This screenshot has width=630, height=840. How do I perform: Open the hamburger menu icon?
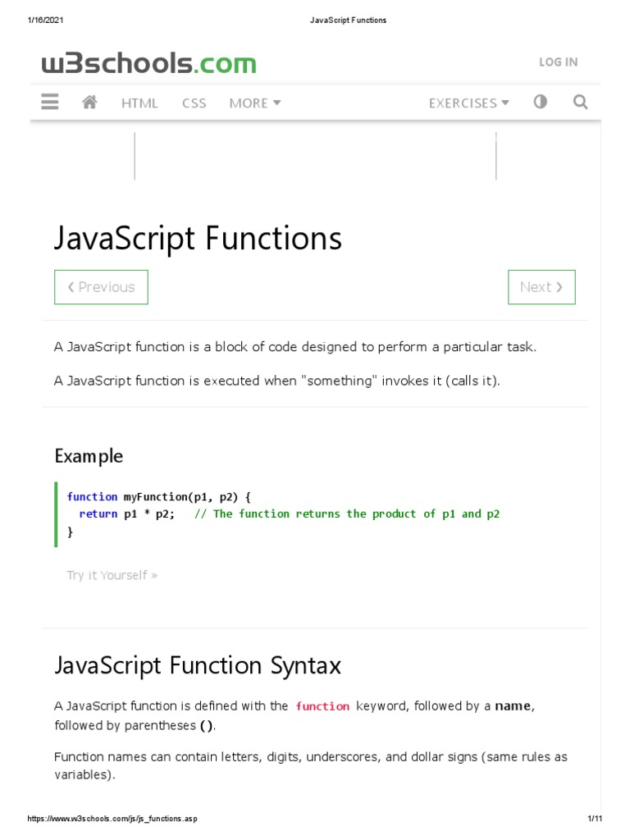(x=50, y=102)
